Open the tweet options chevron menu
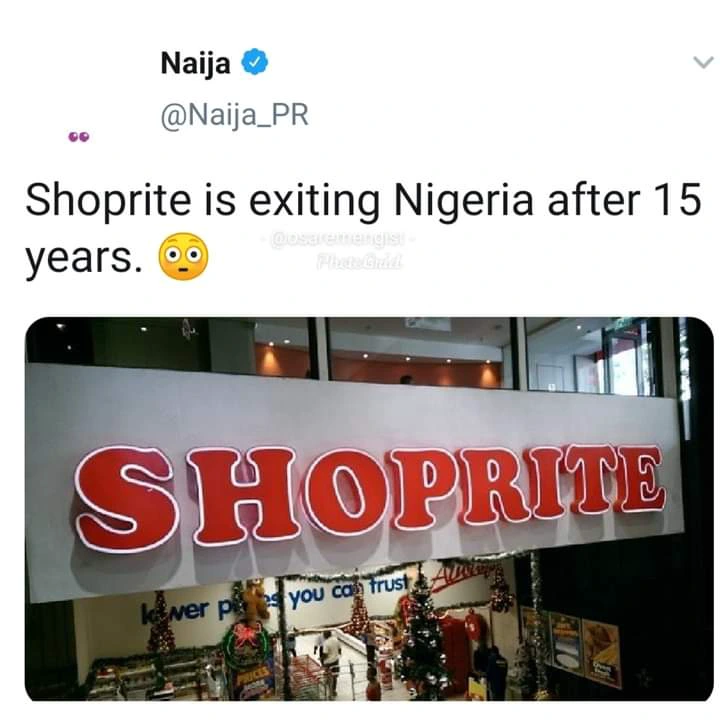The height and width of the screenshot is (720, 720). pyautogui.click(x=703, y=62)
